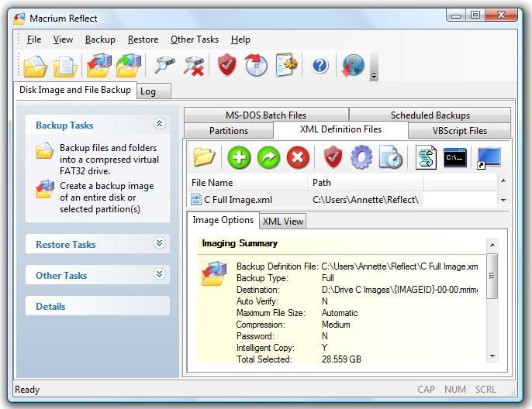Viewport: 532px width, 409px height.
Task: Click the XML file icon of C Full Image.xml
Action: 195,199
